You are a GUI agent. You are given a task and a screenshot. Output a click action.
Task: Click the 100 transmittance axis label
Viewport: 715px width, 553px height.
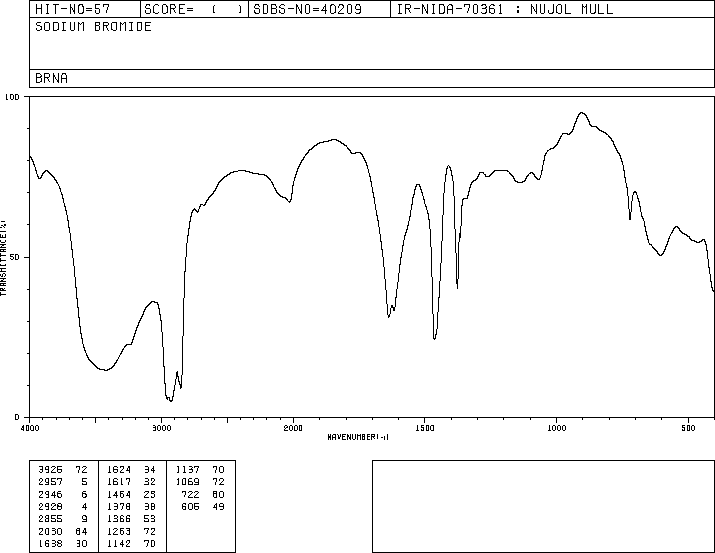click(x=12, y=97)
